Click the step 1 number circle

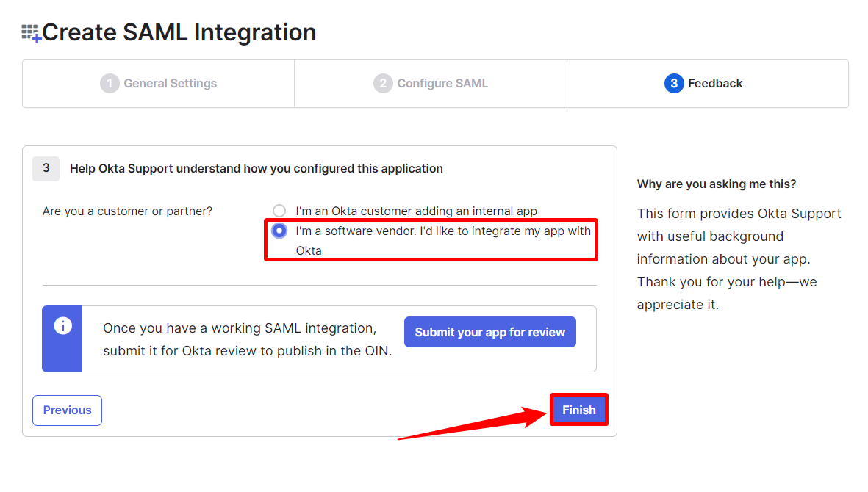(110, 84)
